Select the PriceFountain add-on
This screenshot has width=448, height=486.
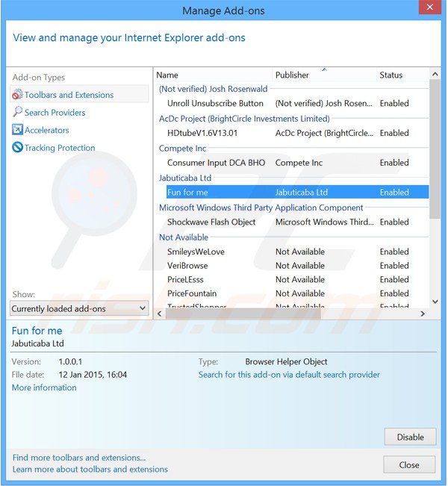tap(298, 293)
